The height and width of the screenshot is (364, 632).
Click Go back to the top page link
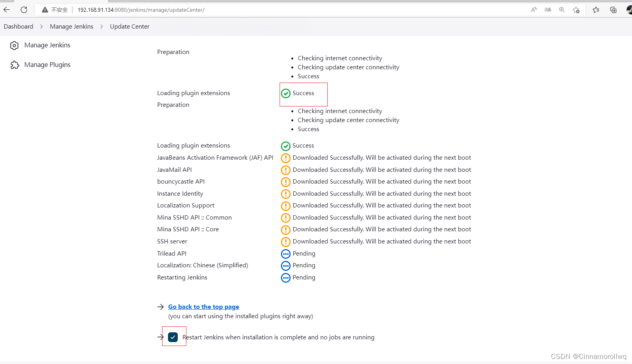pos(203,306)
